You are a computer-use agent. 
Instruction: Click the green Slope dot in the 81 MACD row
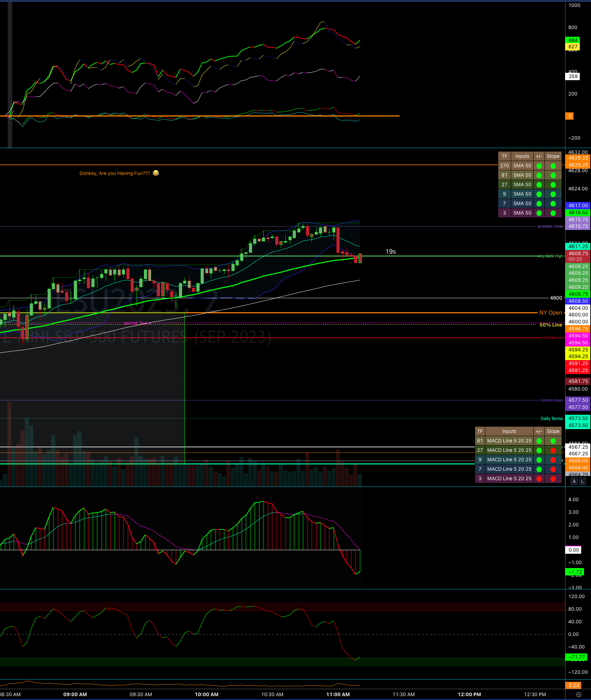pos(553,441)
